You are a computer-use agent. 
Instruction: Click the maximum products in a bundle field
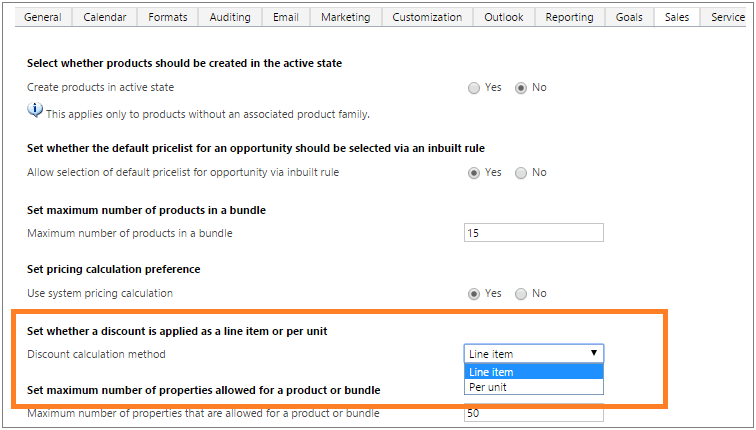click(534, 233)
